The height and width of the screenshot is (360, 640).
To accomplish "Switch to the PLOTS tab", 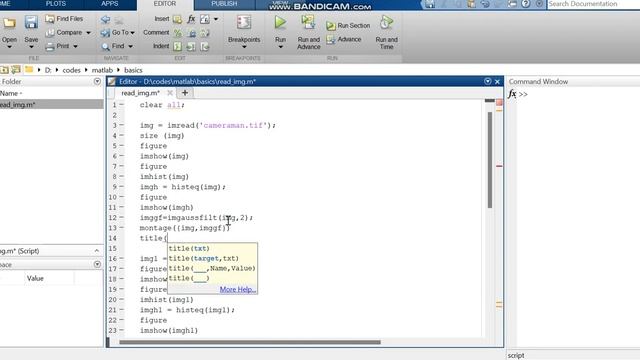I will pos(56,4).
